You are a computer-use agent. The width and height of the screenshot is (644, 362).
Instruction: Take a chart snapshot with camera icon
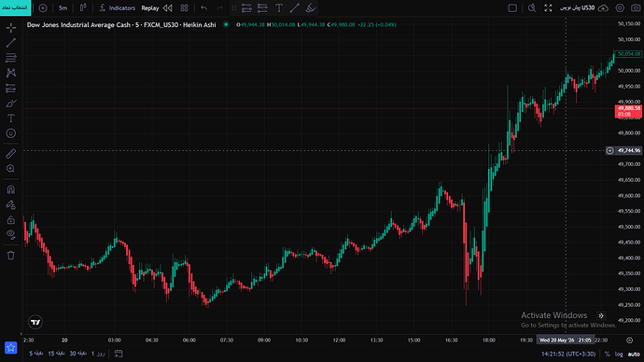click(x=636, y=8)
